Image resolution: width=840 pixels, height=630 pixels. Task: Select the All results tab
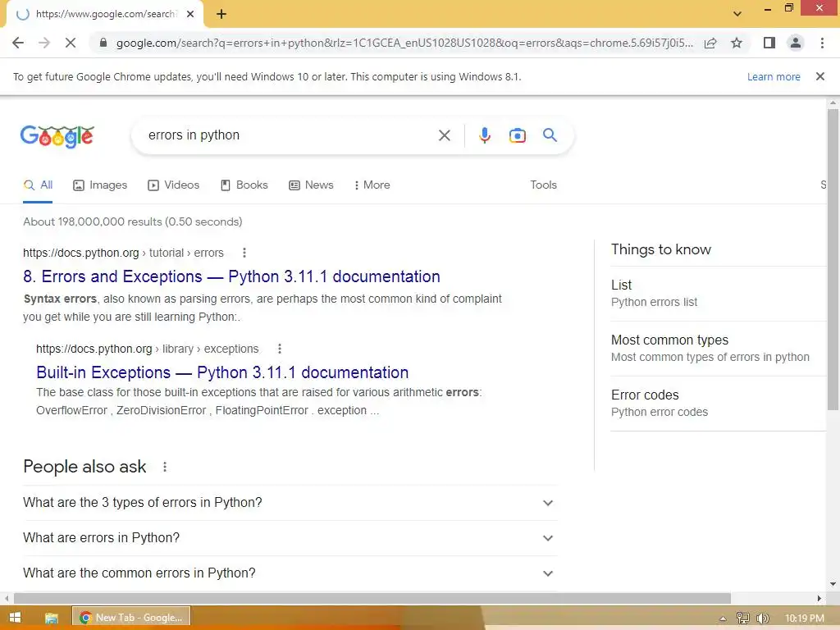tap(38, 185)
